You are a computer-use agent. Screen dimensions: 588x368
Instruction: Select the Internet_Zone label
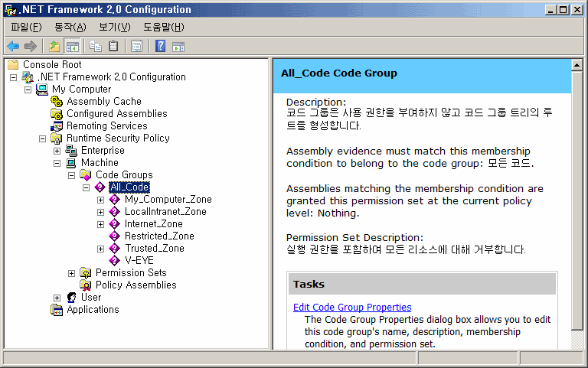click(153, 223)
